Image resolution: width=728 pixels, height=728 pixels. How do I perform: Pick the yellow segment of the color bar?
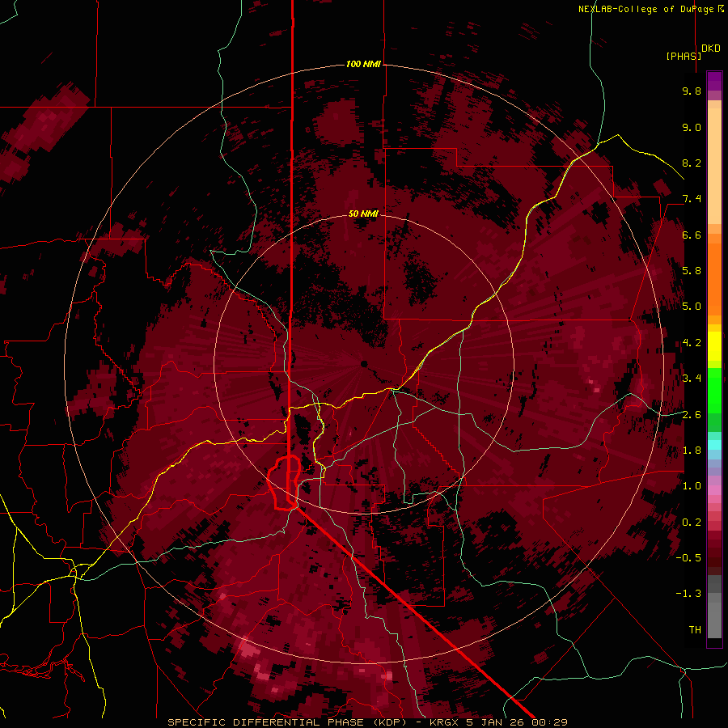(714, 346)
